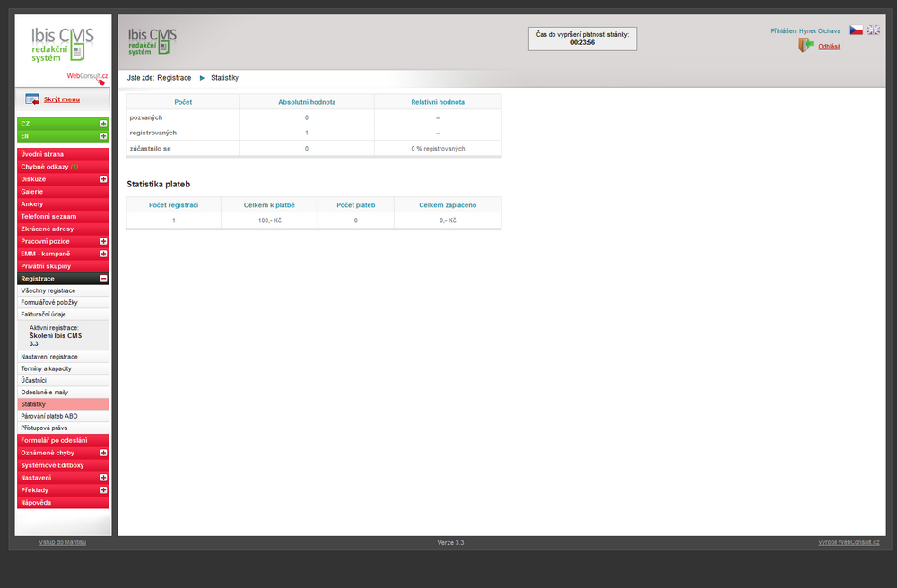This screenshot has width=897, height=588.
Task: Open WebConsult.cz logo link
Action: 87,77
